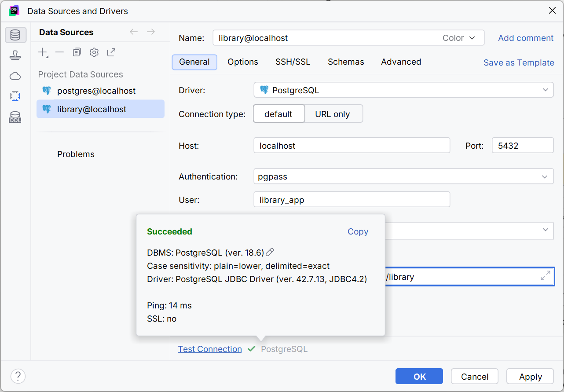Select the postgres@localhost data source
Viewport: 564px width, 392px height.
pyautogui.click(x=100, y=91)
